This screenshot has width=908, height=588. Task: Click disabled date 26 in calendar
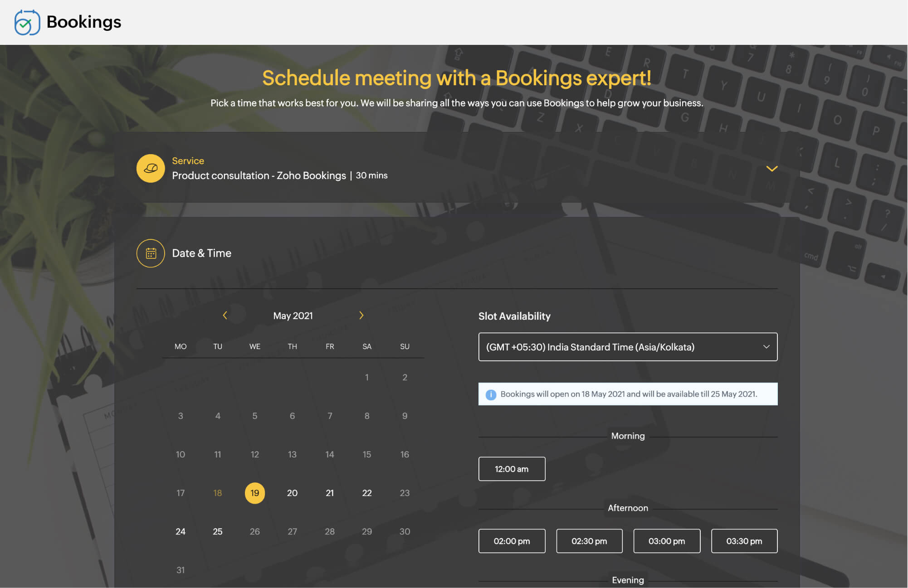click(255, 531)
